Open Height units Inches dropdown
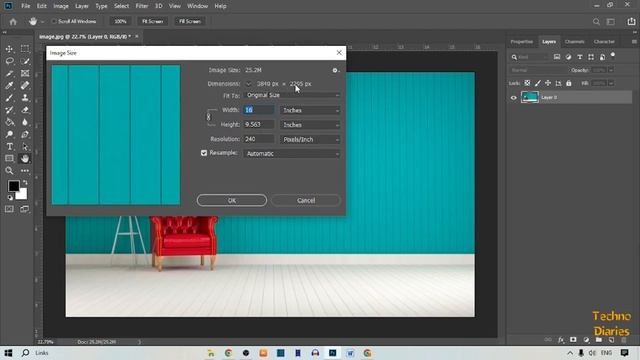This screenshot has height=360, width=640. click(310, 125)
